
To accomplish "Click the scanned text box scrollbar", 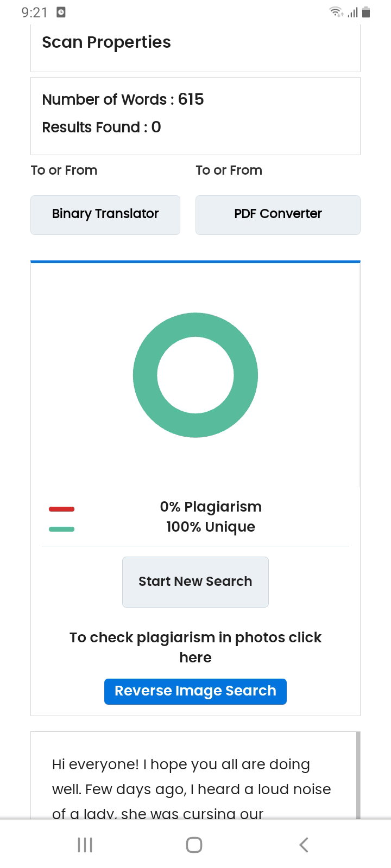I will [x=358, y=775].
